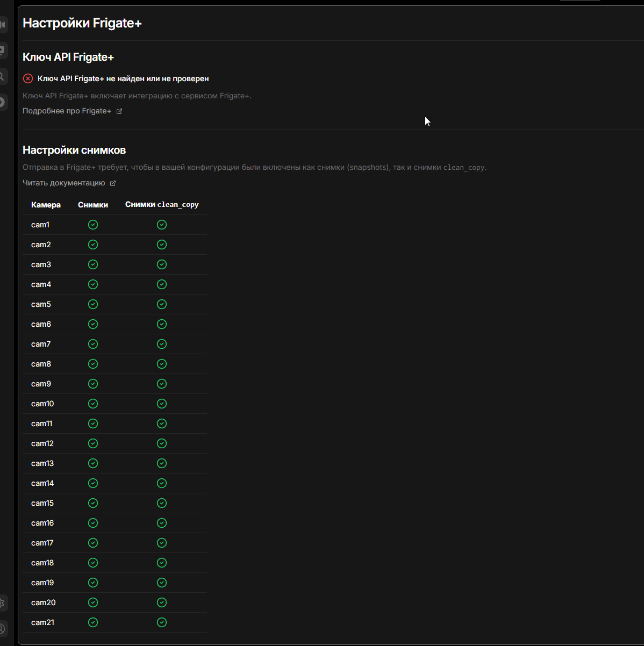Screen dimensions: 644x646
Task: Click cam5's clean_copy green check icon
Action: pos(162,304)
